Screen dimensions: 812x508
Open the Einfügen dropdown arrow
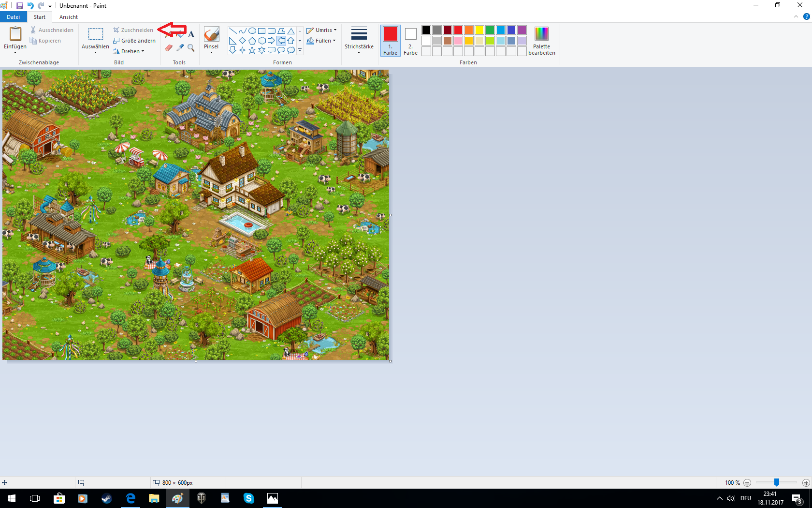click(15, 52)
